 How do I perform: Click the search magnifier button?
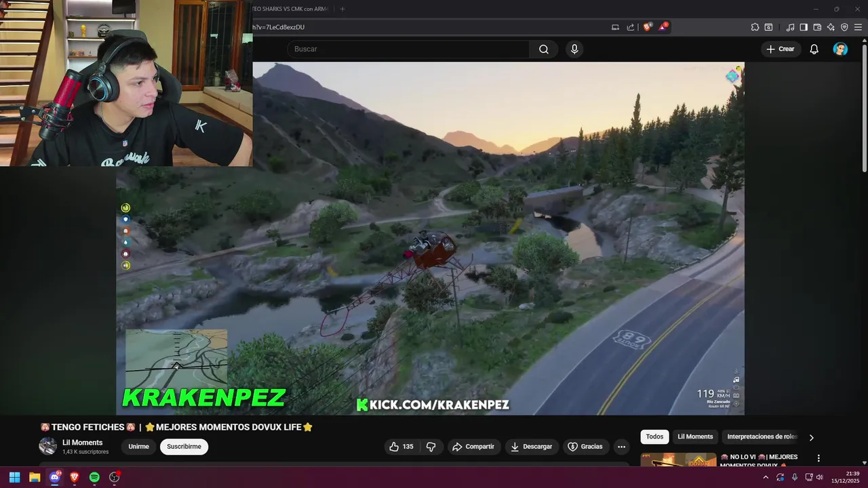(x=544, y=49)
